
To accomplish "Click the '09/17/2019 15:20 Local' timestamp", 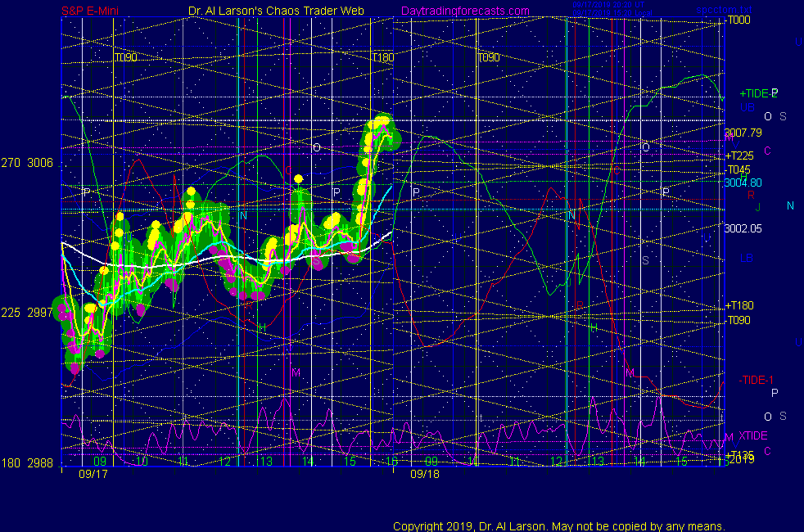I will click(612, 13).
